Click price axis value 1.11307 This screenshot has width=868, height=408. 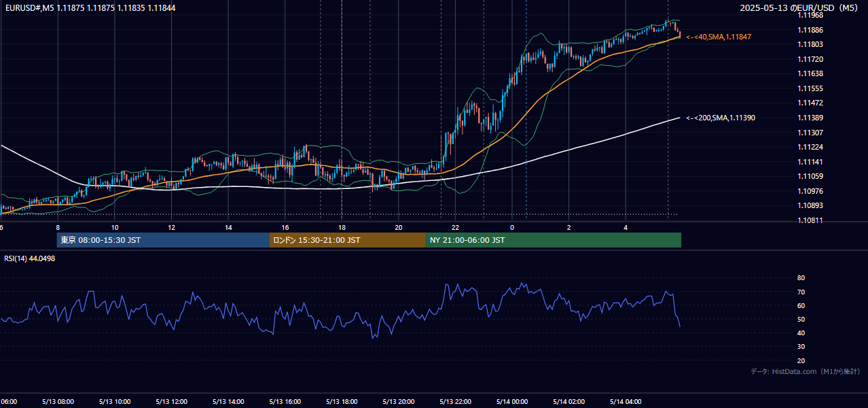[810, 133]
